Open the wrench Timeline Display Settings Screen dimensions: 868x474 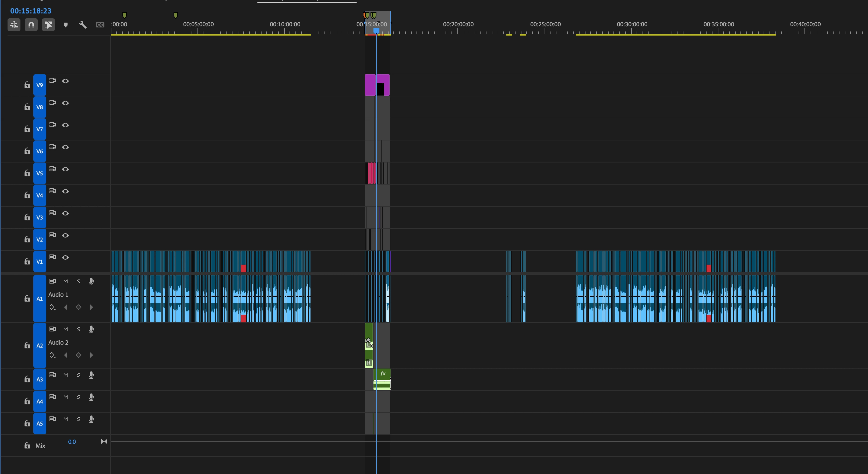coord(83,24)
